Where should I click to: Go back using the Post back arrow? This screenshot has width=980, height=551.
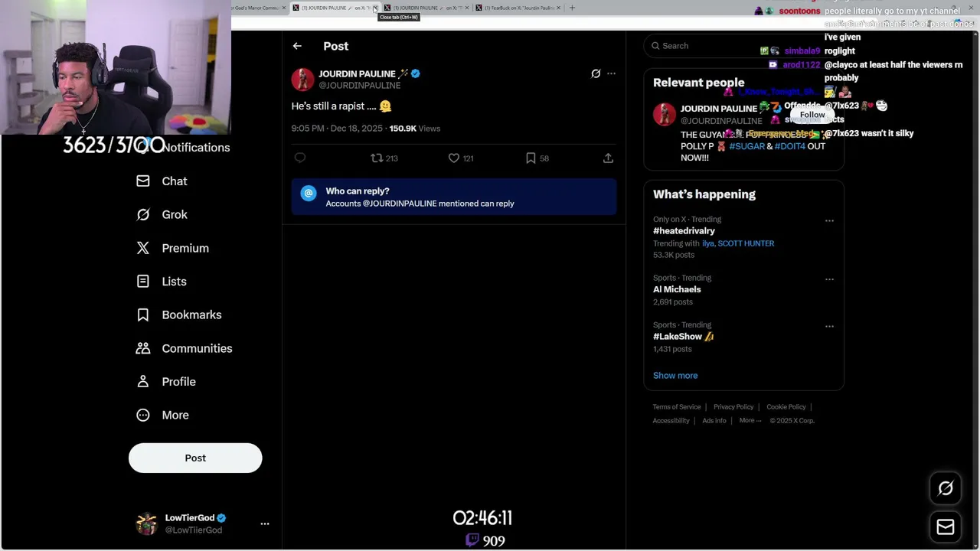[x=297, y=46]
